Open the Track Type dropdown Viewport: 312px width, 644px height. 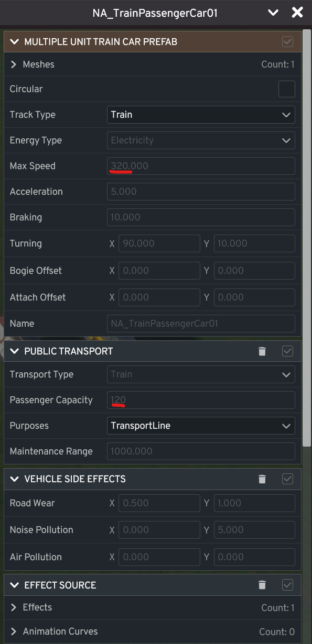click(201, 114)
